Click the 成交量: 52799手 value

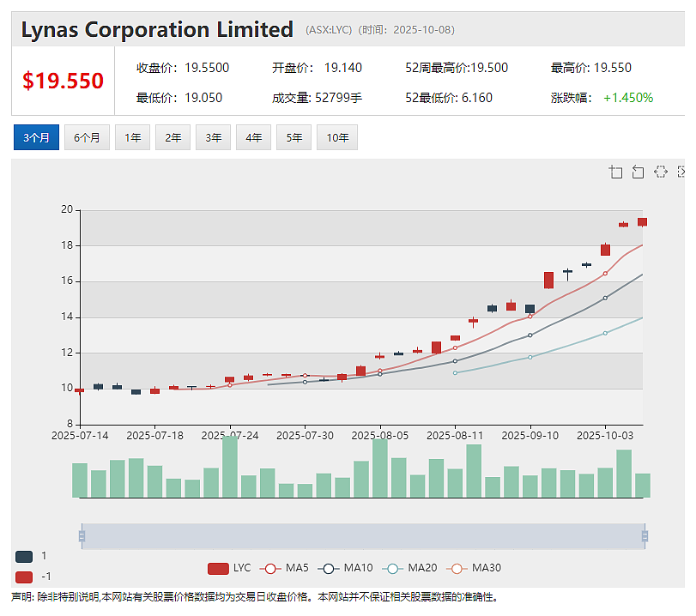317,98
